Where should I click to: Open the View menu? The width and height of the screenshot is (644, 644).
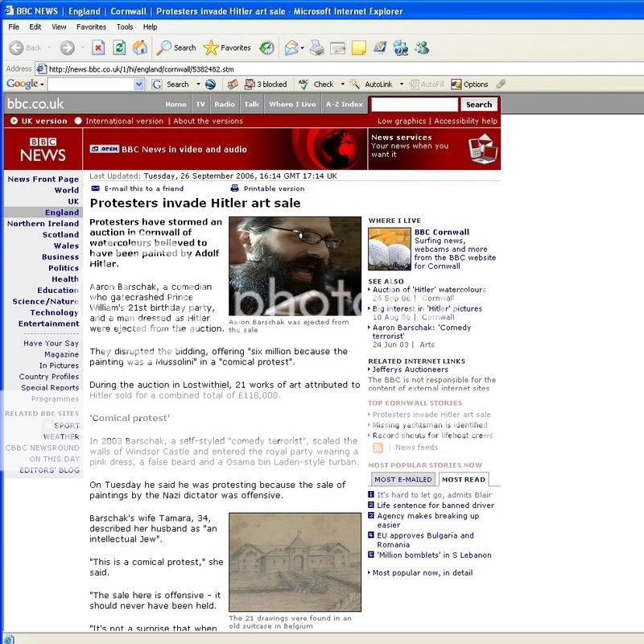[59, 27]
